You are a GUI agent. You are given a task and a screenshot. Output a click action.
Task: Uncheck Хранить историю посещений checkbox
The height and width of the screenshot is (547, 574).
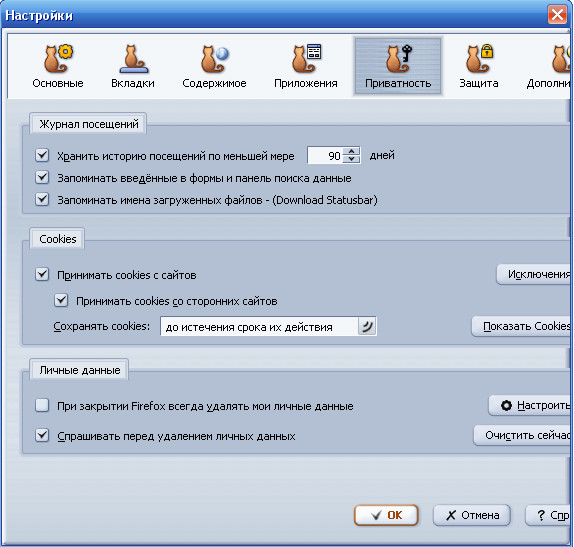point(42,155)
